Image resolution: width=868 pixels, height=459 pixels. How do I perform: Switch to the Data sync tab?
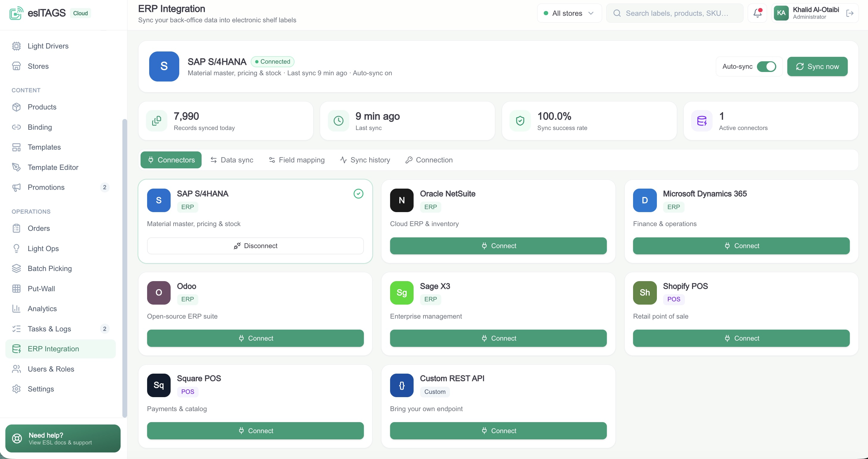(232, 160)
